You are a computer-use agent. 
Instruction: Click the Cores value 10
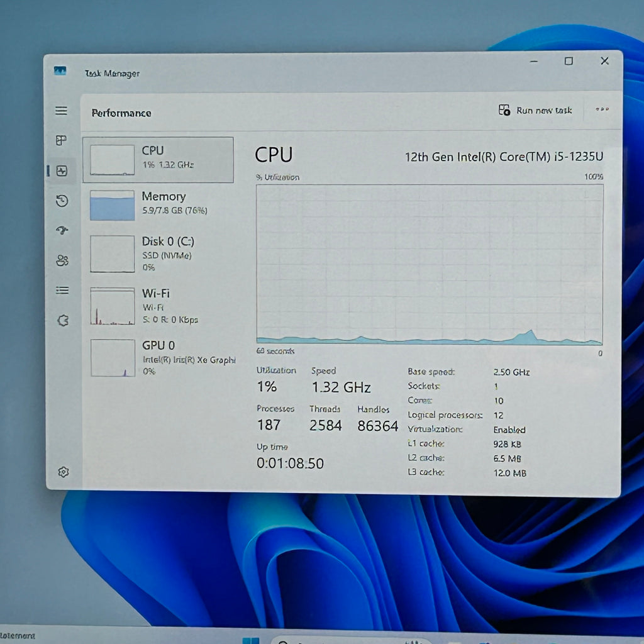pyautogui.click(x=499, y=401)
